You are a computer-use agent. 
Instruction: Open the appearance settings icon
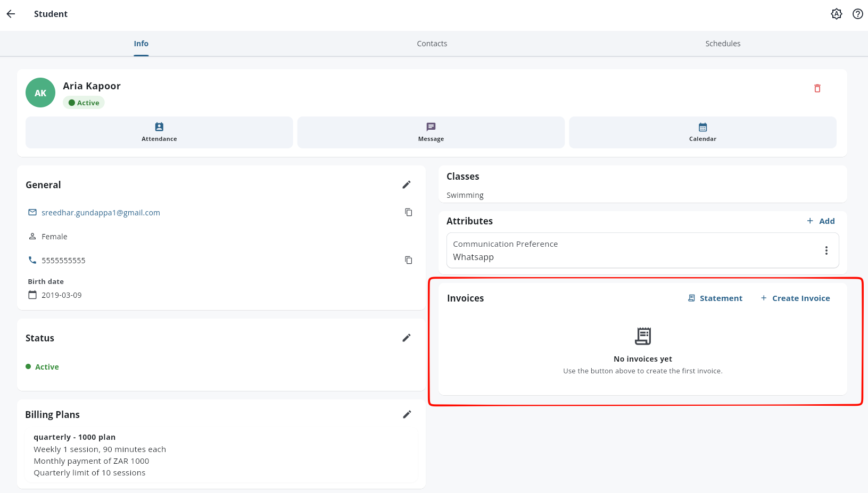[x=837, y=14]
